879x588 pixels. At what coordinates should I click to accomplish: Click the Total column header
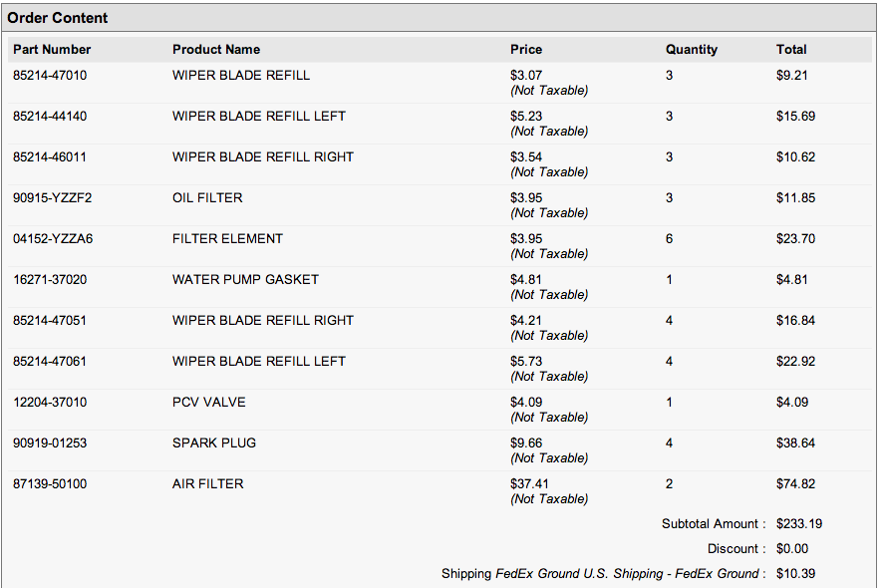click(x=791, y=49)
